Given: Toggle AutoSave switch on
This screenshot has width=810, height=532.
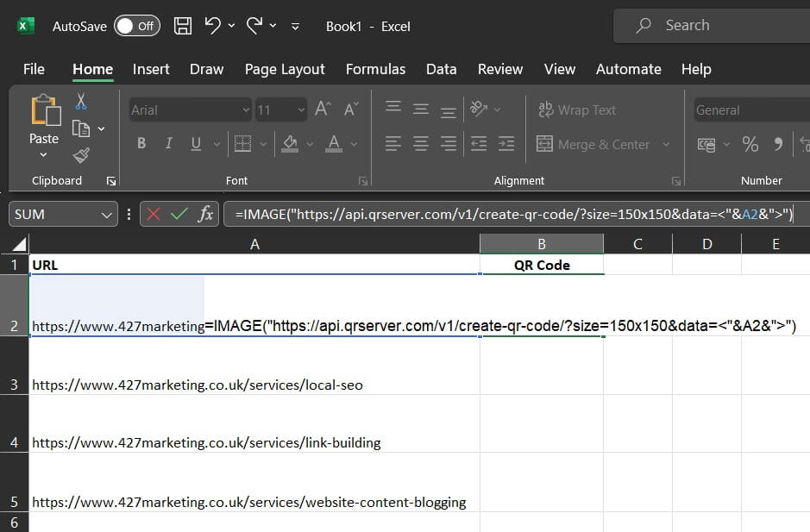Looking at the screenshot, I should pyautogui.click(x=137, y=26).
